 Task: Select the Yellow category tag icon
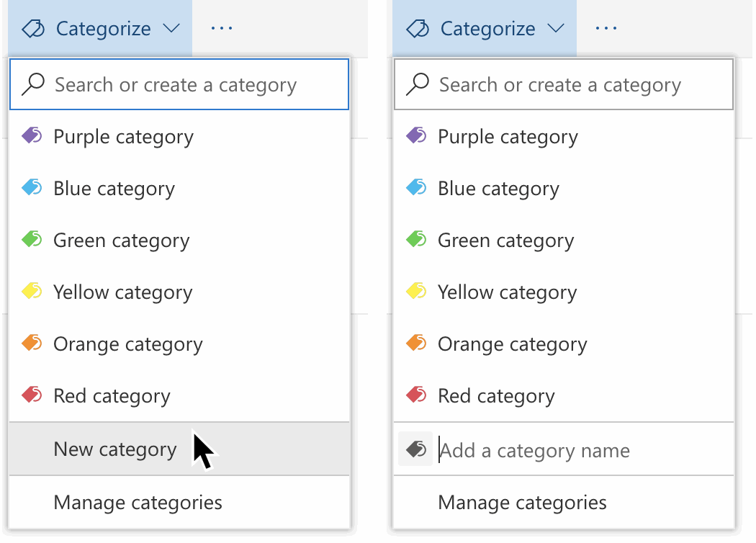[34, 292]
